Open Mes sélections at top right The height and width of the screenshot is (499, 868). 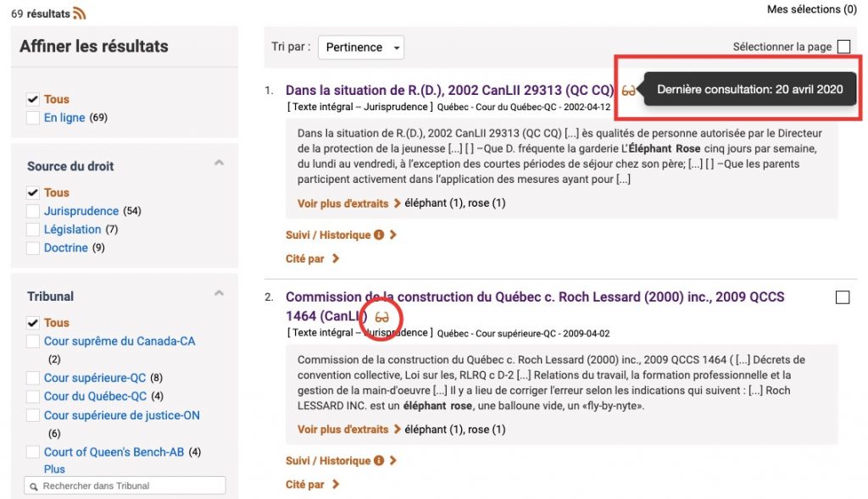coord(811,9)
